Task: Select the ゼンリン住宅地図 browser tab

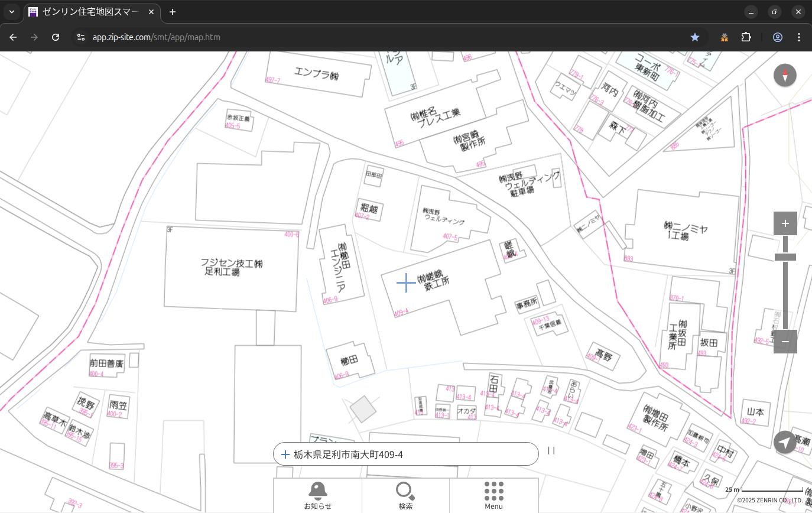Action: [x=92, y=12]
